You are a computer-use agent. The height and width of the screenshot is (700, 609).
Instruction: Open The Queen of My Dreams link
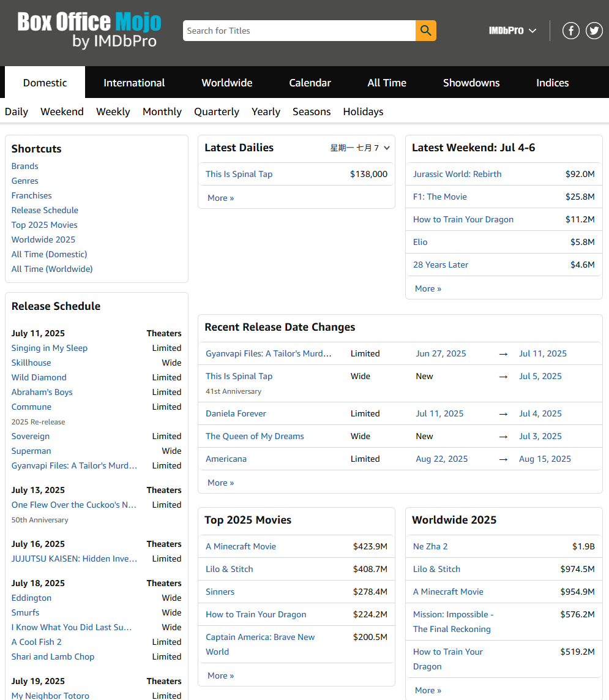(255, 437)
